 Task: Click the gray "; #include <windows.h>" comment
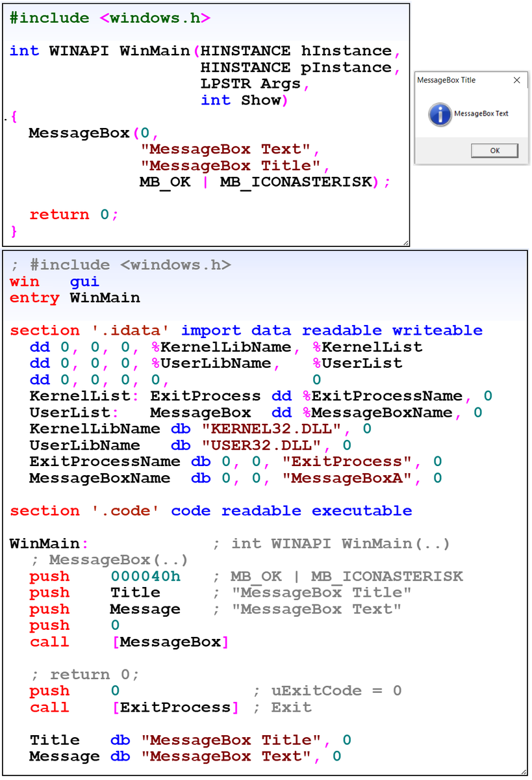coord(120,265)
